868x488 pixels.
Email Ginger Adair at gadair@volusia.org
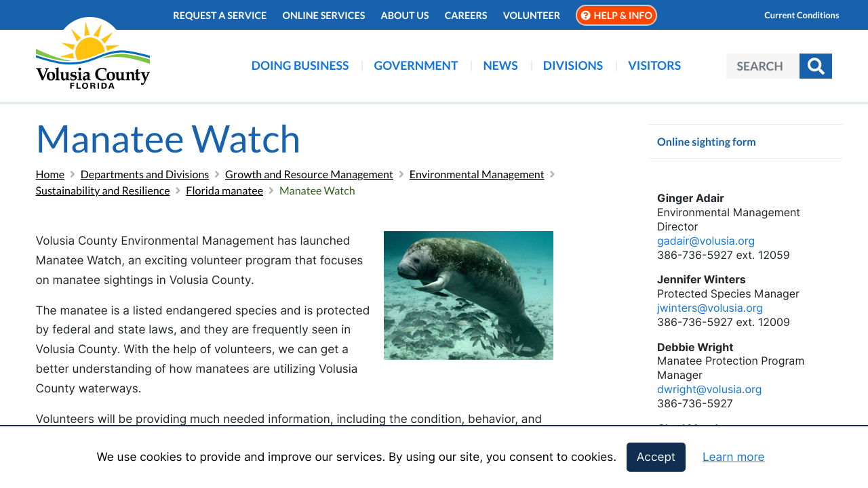coord(706,241)
